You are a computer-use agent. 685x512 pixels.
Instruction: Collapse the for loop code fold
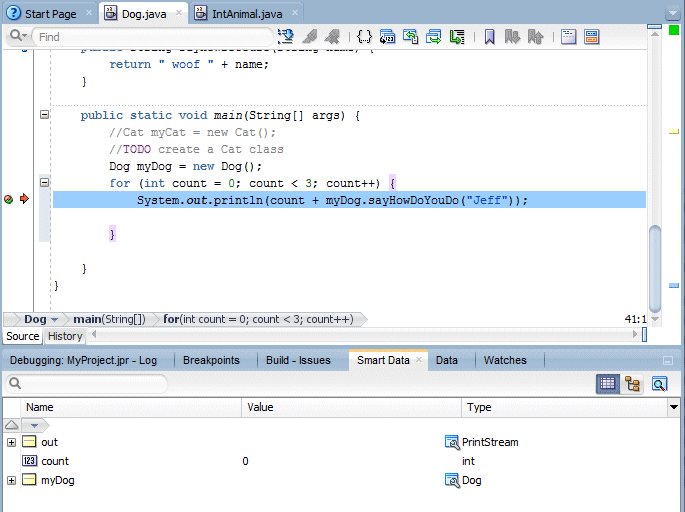[x=44, y=182]
